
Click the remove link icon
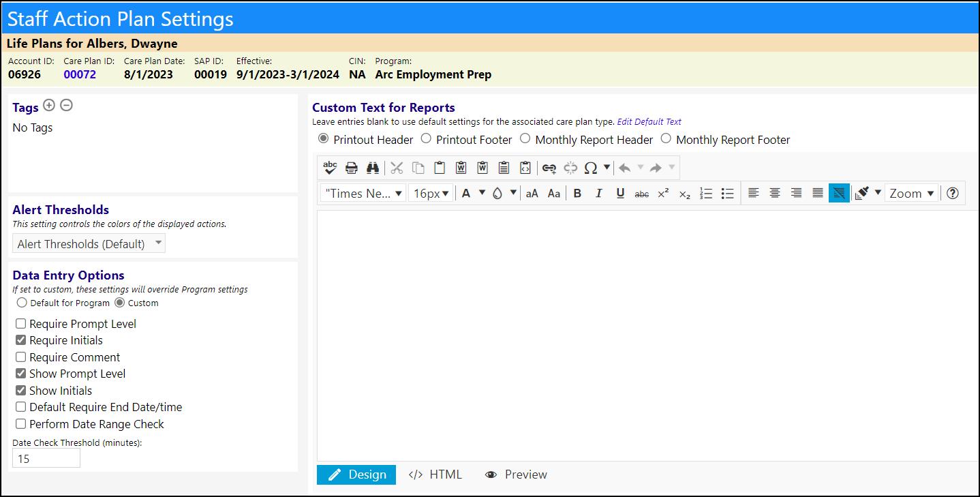click(570, 168)
